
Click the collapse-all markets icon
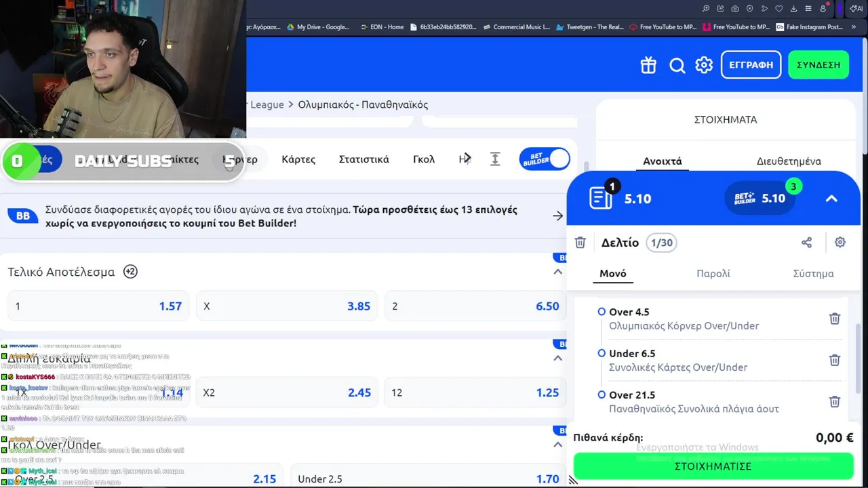coord(495,159)
